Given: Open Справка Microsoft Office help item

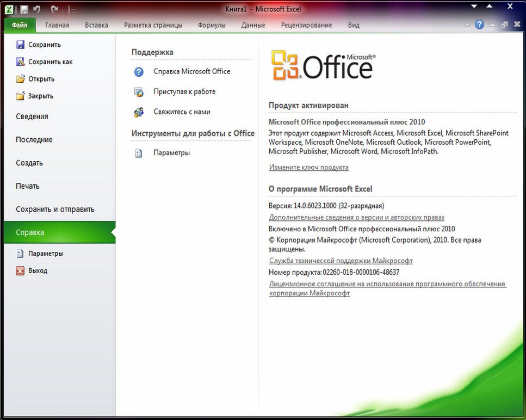Looking at the screenshot, I should tap(191, 71).
